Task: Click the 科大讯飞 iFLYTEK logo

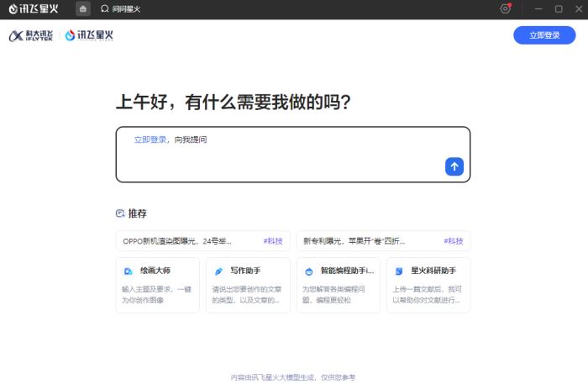Action: click(31, 35)
